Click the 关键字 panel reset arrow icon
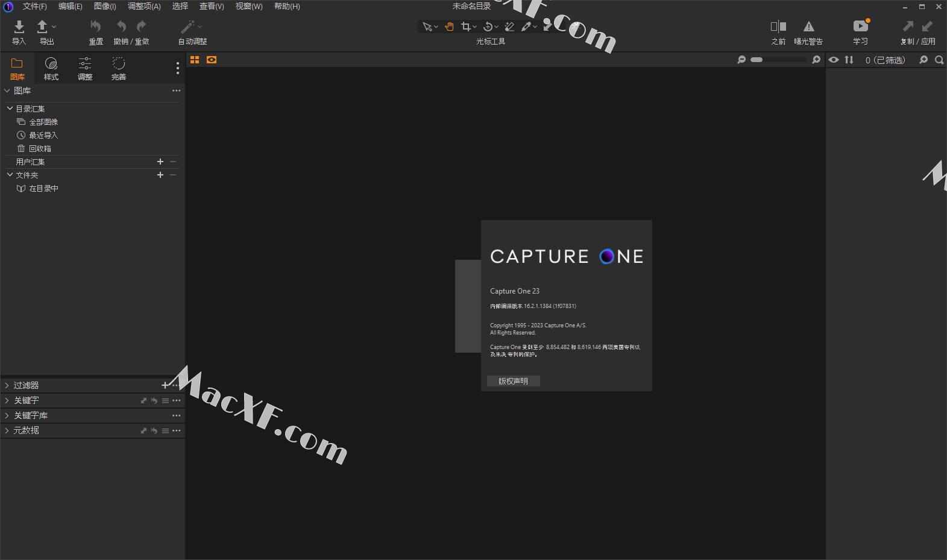This screenshot has width=947, height=560. point(154,400)
